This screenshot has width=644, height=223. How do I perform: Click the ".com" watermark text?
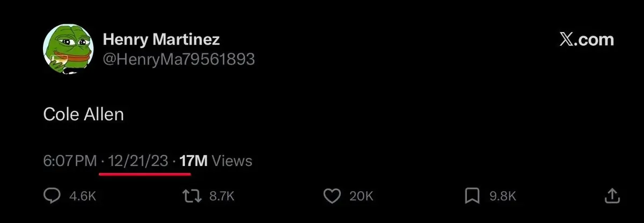tap(594, 40)
